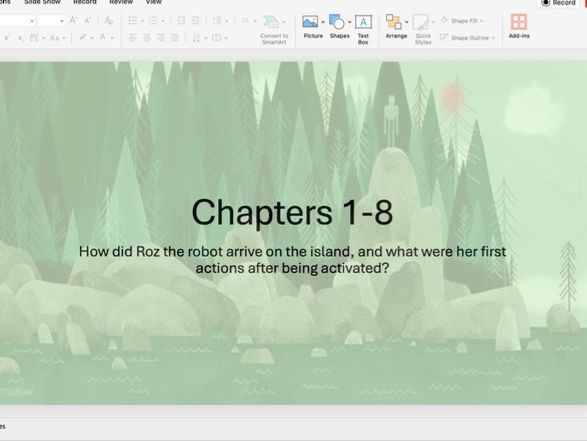This screenshot has width=587, height=441.
Task: Open Shape Outline options
Action: click(468, 37)
